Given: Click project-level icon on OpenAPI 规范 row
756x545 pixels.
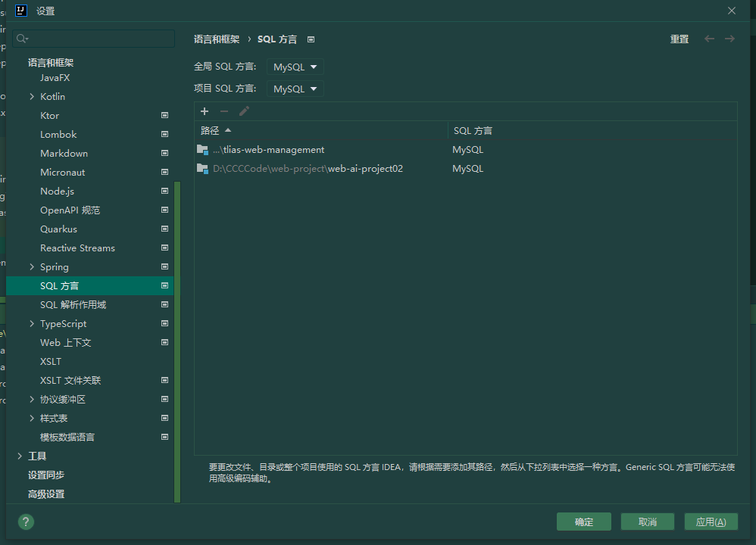Looking at the screenshot, I should (x=164, y=210).
